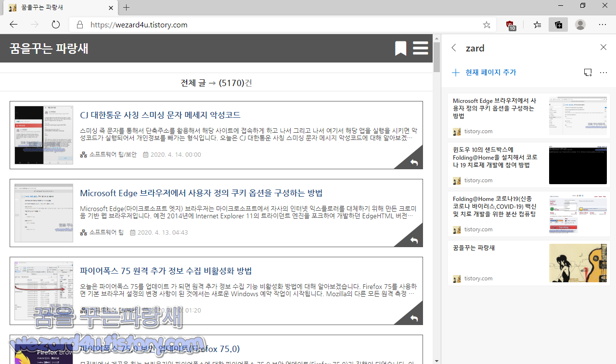
Task: Click the reply arrow on the 파이어폭스 75 원격 post
Action: 414,318
